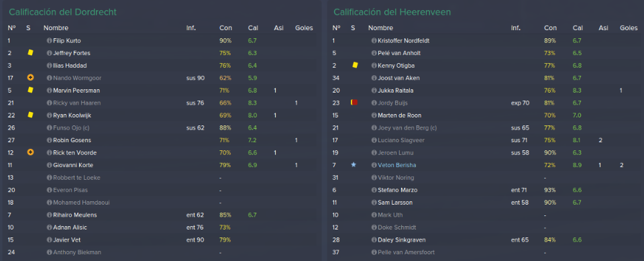
Task: Click info icon next to Luciano Slagveer
Action: [x=374, y=140]
